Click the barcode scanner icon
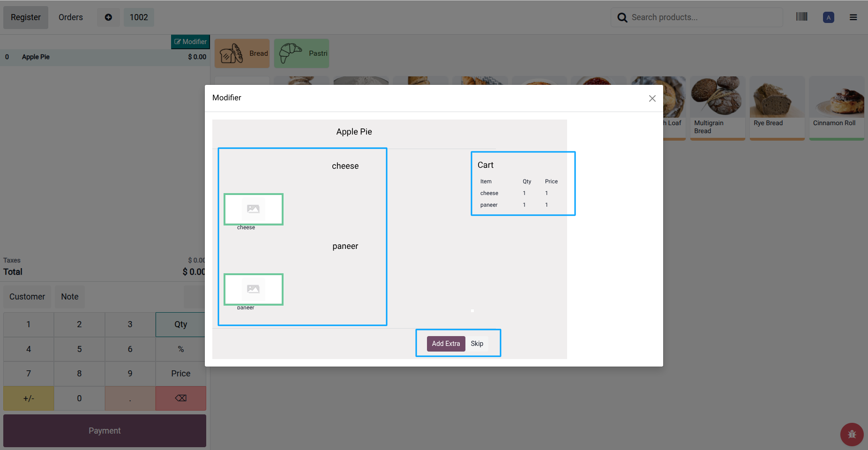 [801, 17]
